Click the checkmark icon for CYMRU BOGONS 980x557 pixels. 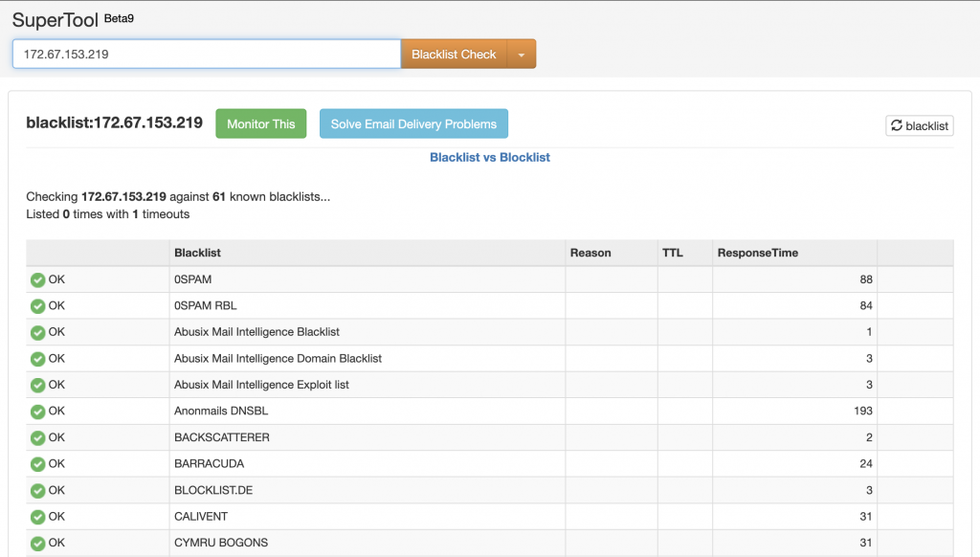tap(37, 544)
